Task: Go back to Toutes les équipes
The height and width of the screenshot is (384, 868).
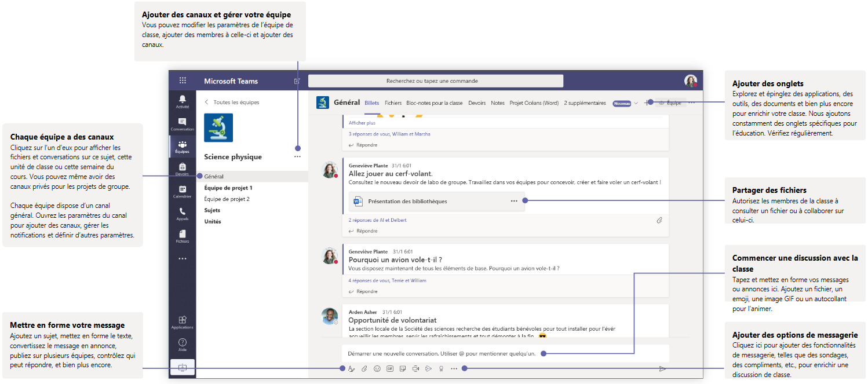Action: pos(232,102)
